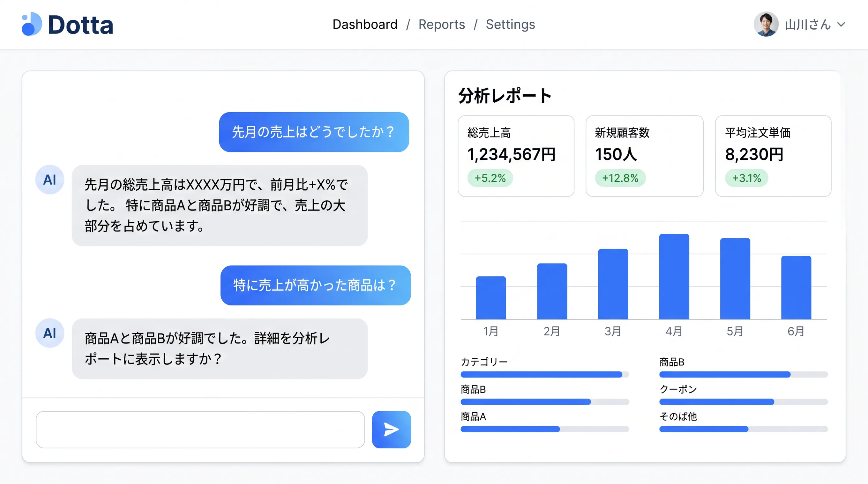Go to the Reports page
Screen dimensions: 868x484
[441, 24]
